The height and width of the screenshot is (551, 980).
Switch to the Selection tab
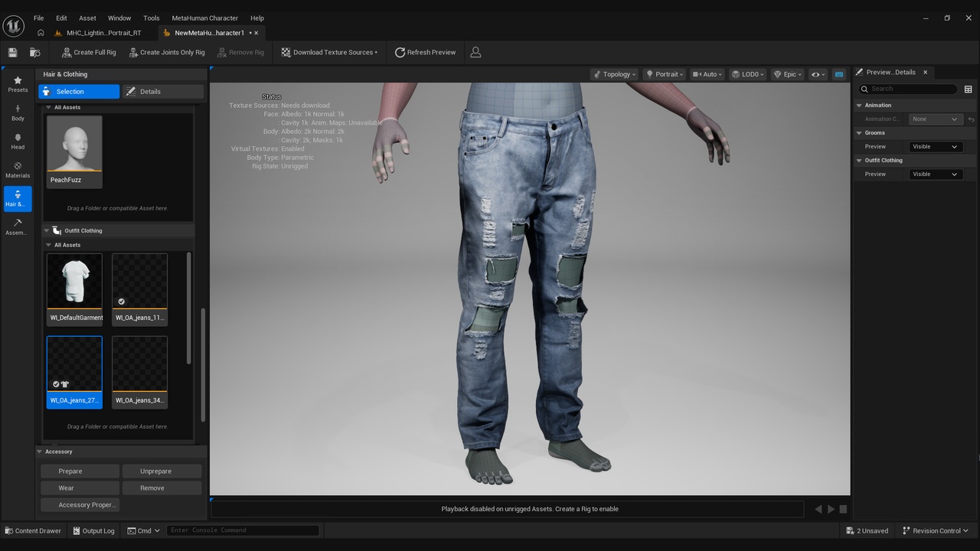click(x=79, y=91)
